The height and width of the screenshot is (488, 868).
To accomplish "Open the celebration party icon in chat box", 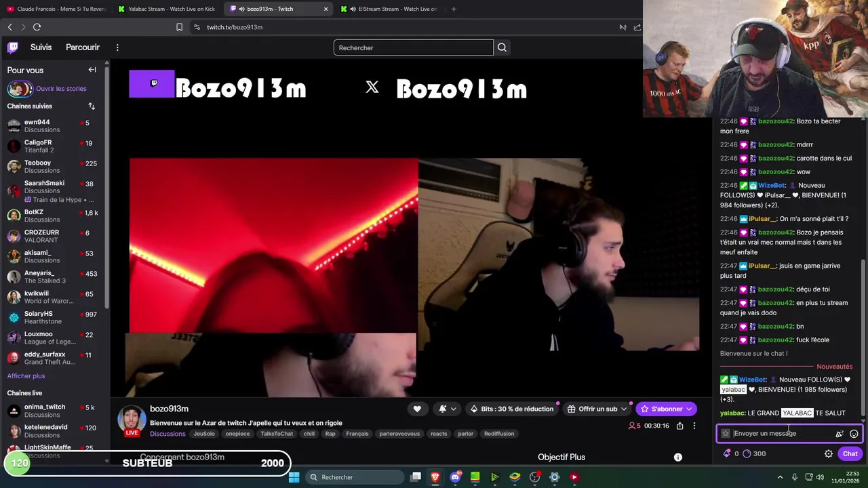I will click(x=840, y=434).
